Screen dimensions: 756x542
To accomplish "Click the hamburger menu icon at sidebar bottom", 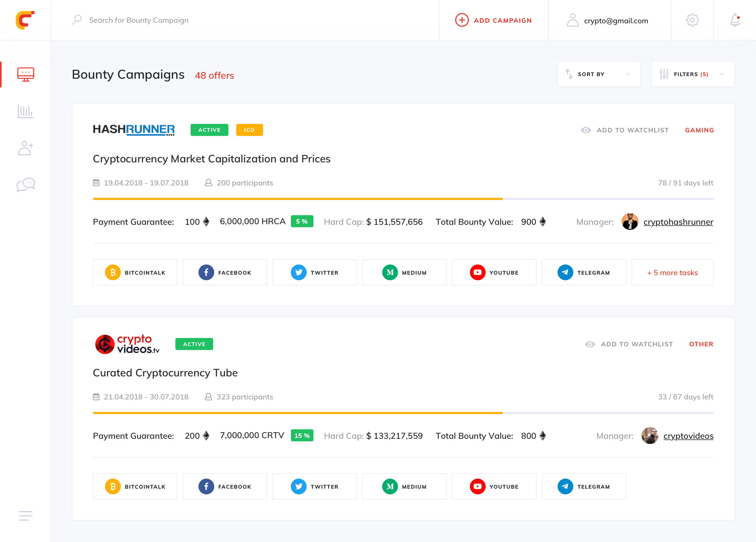I will [25, 515].
